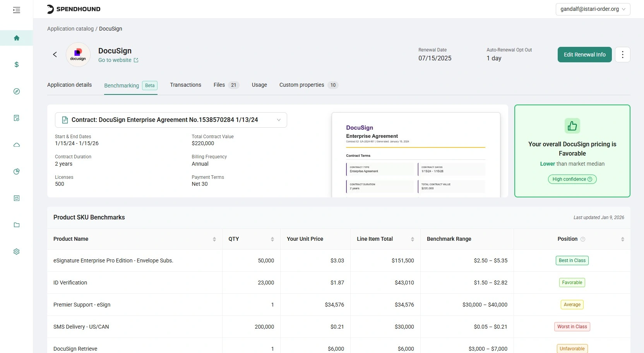Sort by Line Item Total column
This screenshot has width=644, height=353.
pos(412,239)
